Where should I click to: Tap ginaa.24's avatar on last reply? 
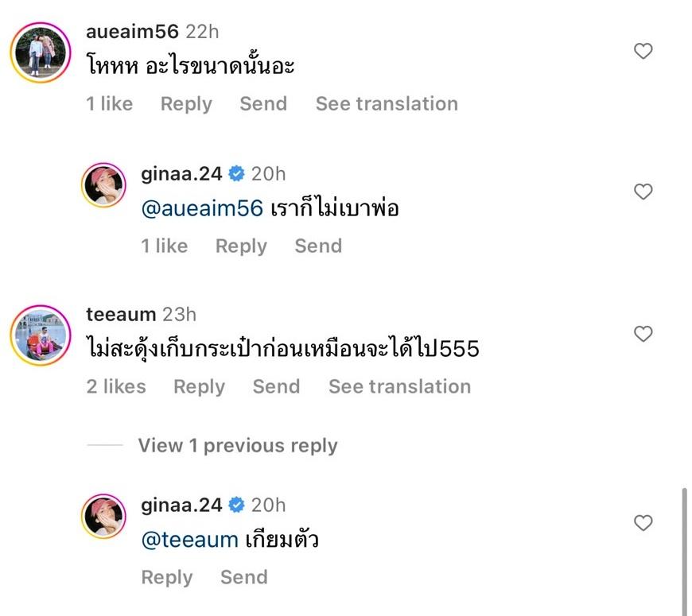[x=104, y=517]
